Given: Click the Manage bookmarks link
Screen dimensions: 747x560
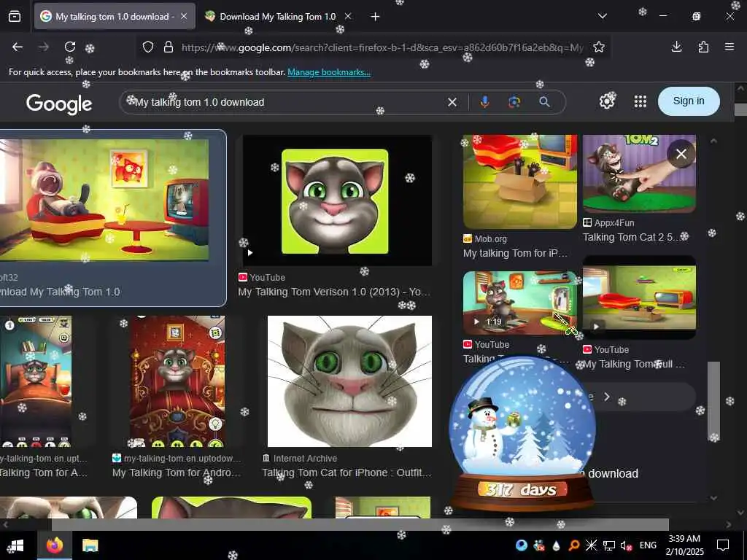Looking at the screenshot, I should pos(329,72).
